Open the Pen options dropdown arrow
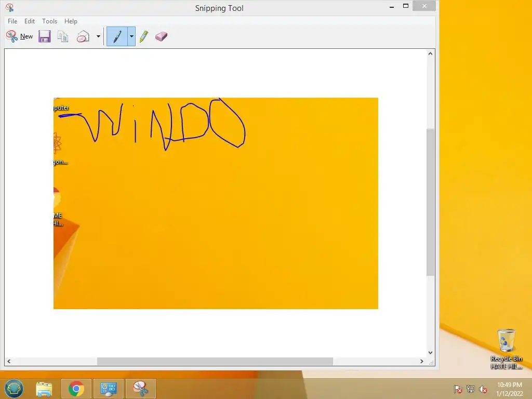Viewport: 532px width, 399px height. point(131,36)
